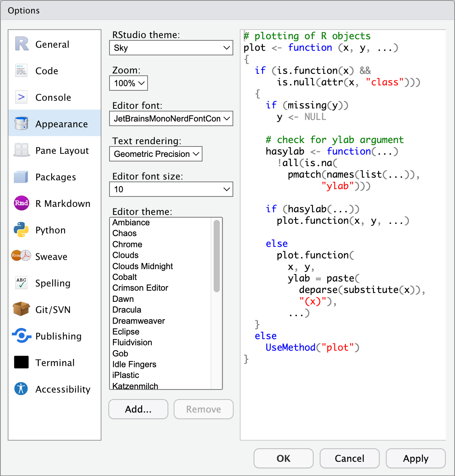Click the R Markdown Rmd icon
The image size is (455, 476).
[x=22, y=203]
